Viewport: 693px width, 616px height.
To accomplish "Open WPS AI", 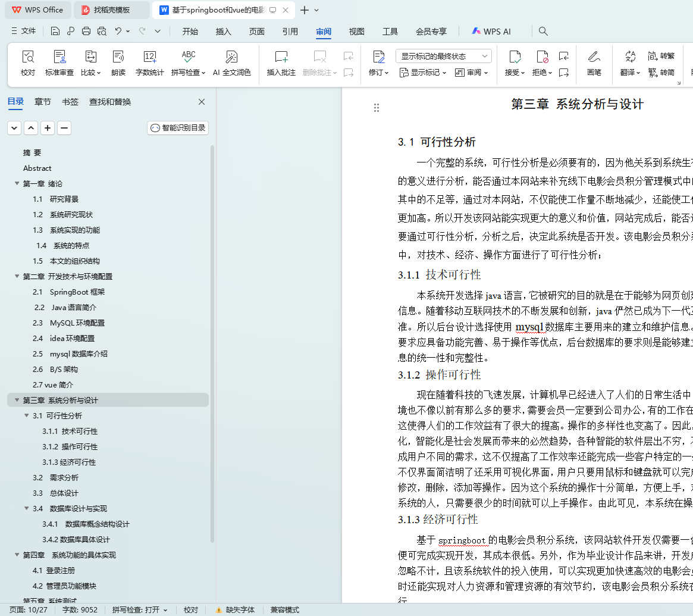I will (491, 32).
